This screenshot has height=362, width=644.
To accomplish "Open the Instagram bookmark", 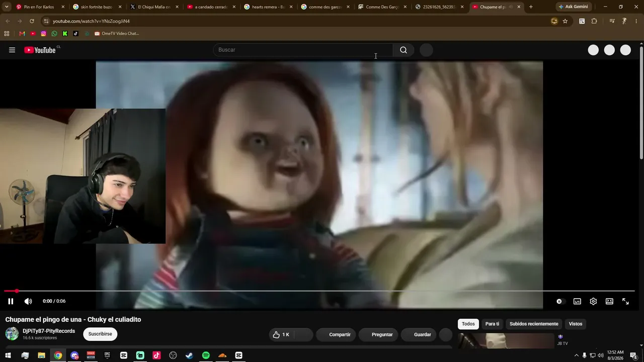I will coord(44,34).
